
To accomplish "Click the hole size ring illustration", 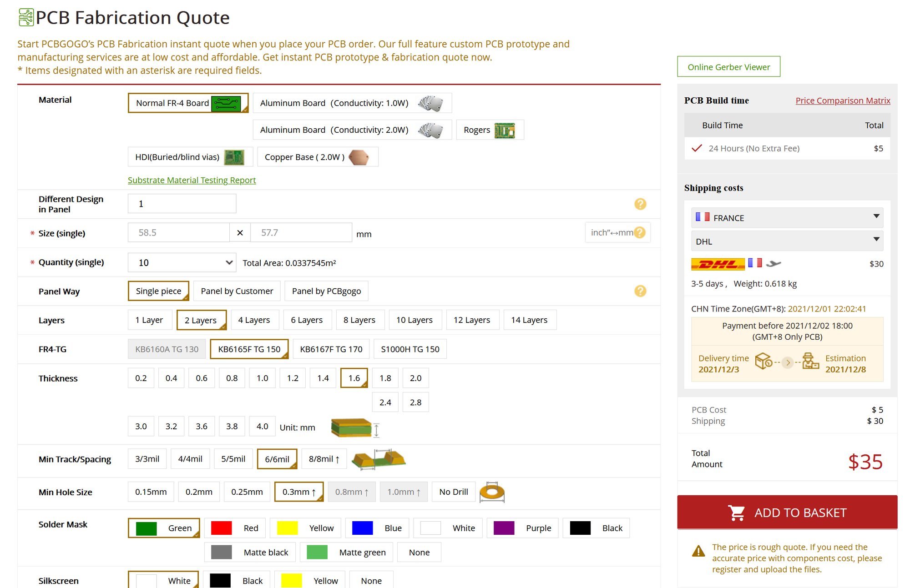I will 492,492.
